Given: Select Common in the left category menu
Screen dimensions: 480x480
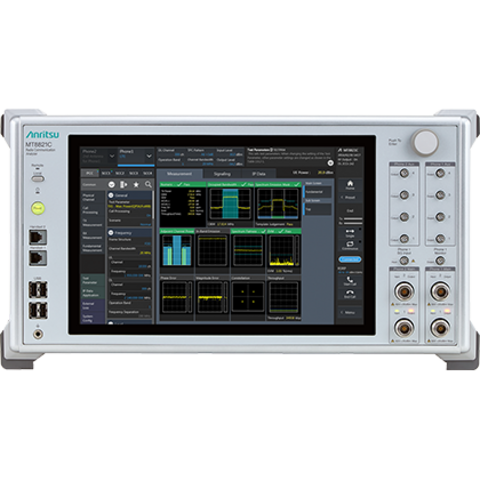Looking at the screenshot, I should point(93,184).
